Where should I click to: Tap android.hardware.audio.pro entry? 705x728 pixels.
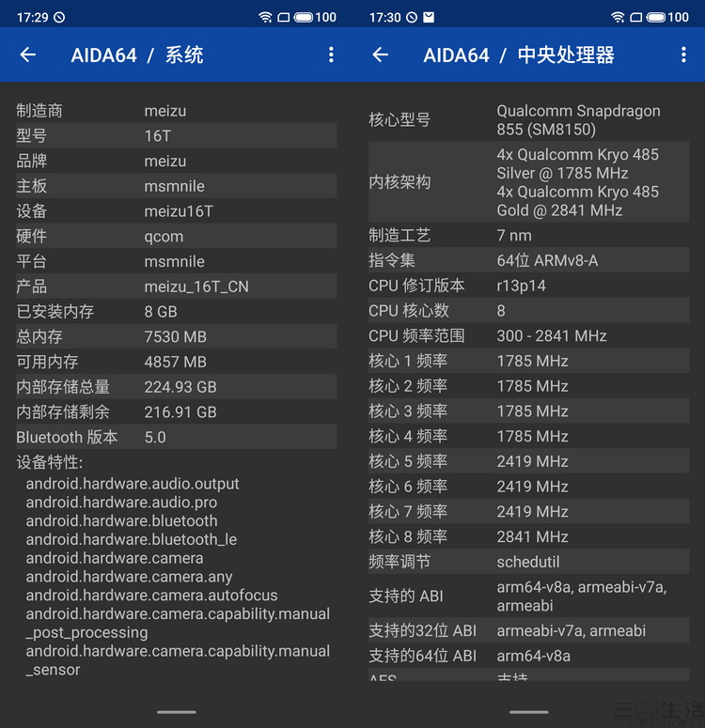pos(122,503)
